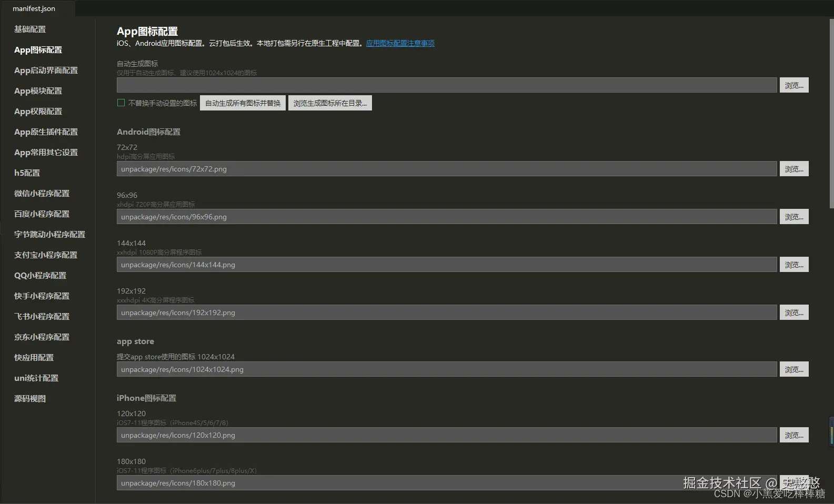
Task: Click the 192x192 icon path field
Action: coord(447,313)
